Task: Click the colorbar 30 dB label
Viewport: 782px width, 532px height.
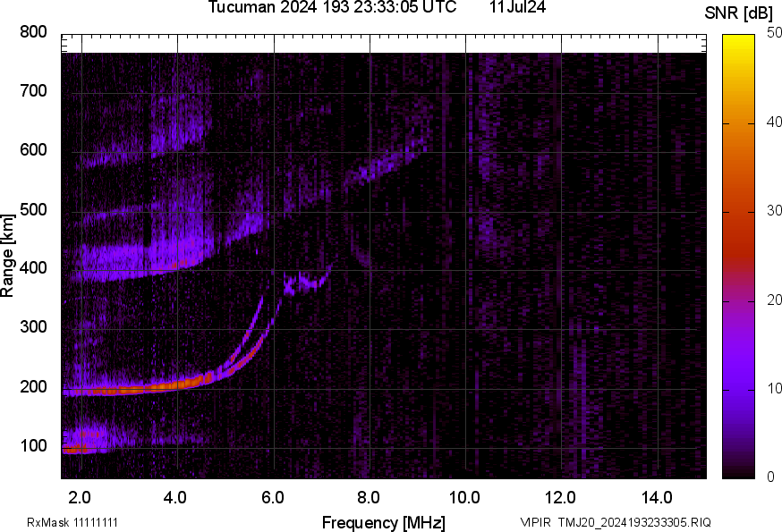Action: pyautogui.click(x=774, y=210)
